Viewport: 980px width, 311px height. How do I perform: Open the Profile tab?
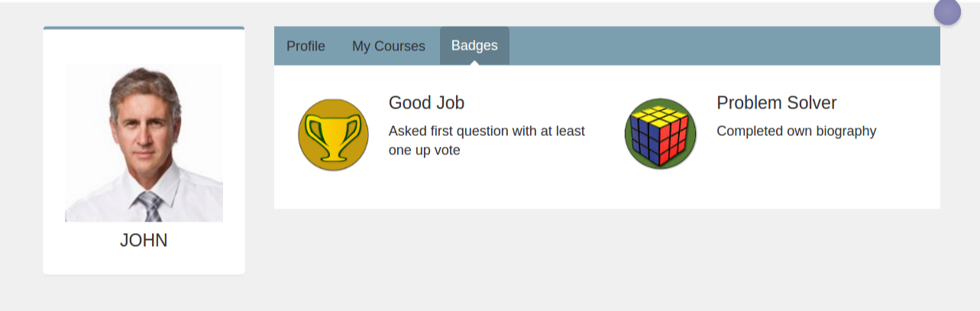tap(306, 47)
